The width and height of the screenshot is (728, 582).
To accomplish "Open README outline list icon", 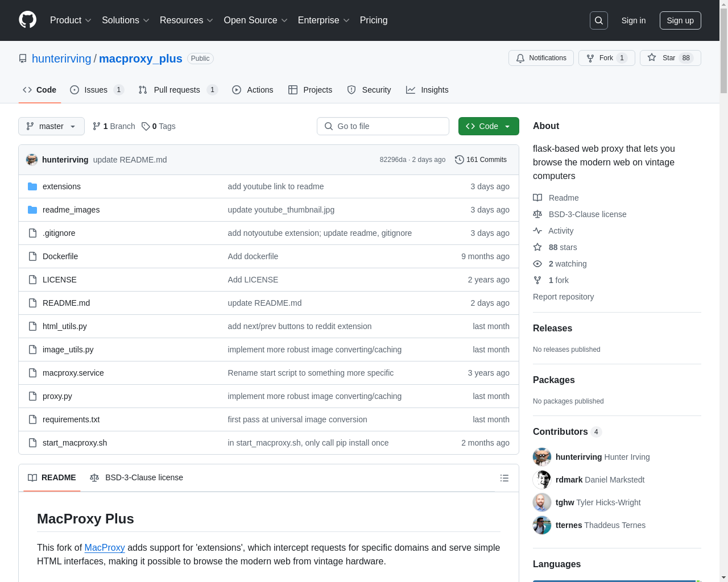I will pyautogui.click(x=504, y=478).
